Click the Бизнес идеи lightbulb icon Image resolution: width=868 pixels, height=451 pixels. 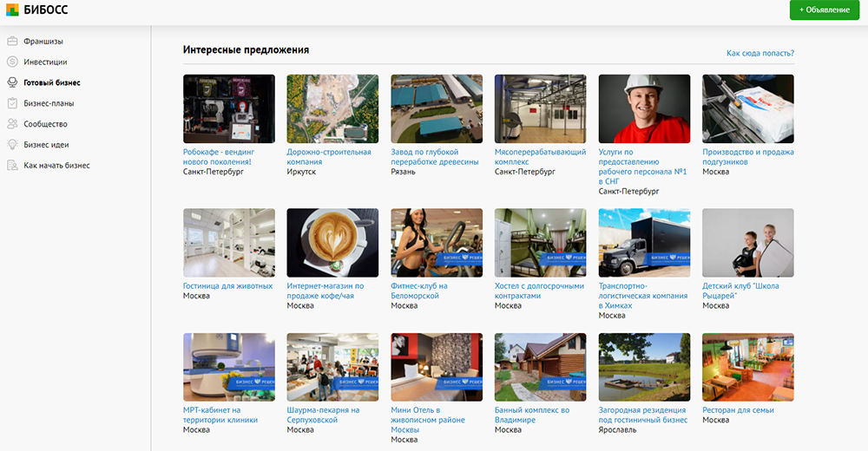coord(12,145)
